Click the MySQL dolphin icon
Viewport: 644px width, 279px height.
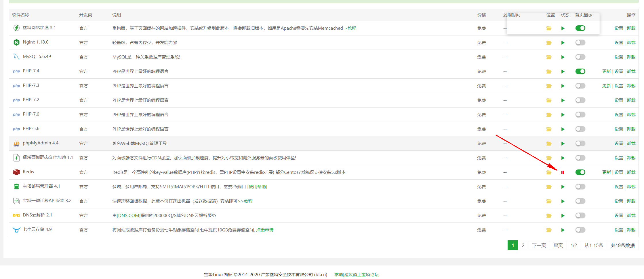(x=16, y=57)
